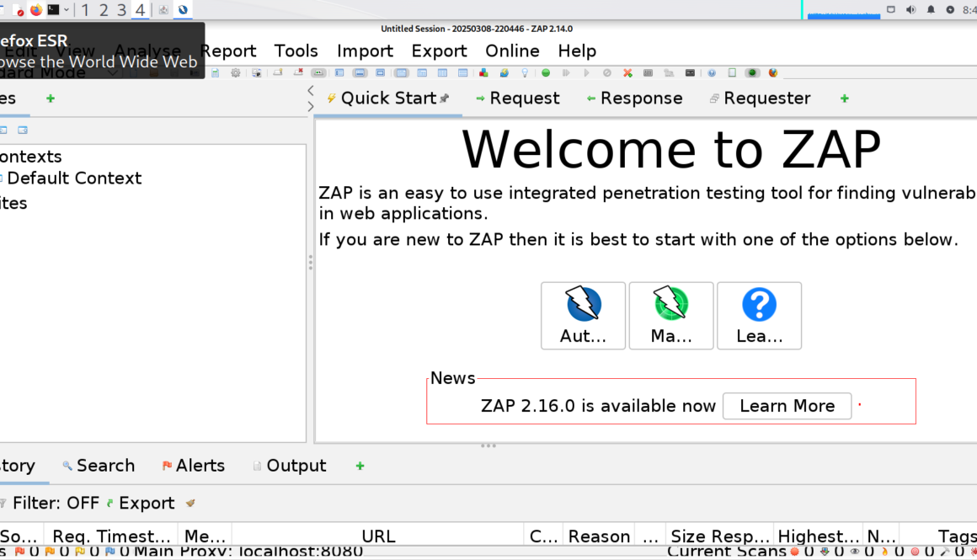This screenshot has height=560, width=977.
Task: Sort by the Reason column header
Action: 599,536
